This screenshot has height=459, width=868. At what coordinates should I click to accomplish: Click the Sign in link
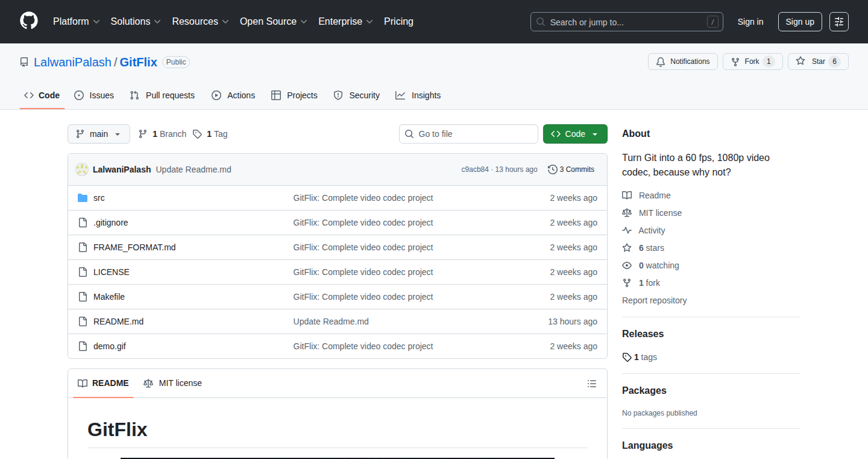coord(750,22)
